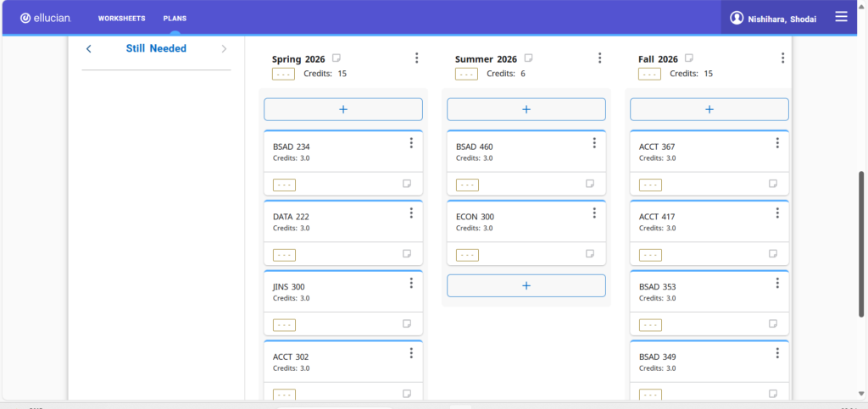The width and height of the screenshot is (868, 409).
Task: Open the note icon beside Summer 2026
Action: point(529,58)
